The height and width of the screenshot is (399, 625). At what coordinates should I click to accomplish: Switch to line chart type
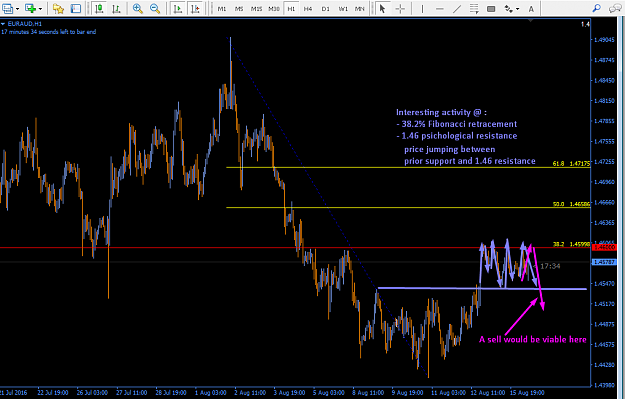(116, 8)
